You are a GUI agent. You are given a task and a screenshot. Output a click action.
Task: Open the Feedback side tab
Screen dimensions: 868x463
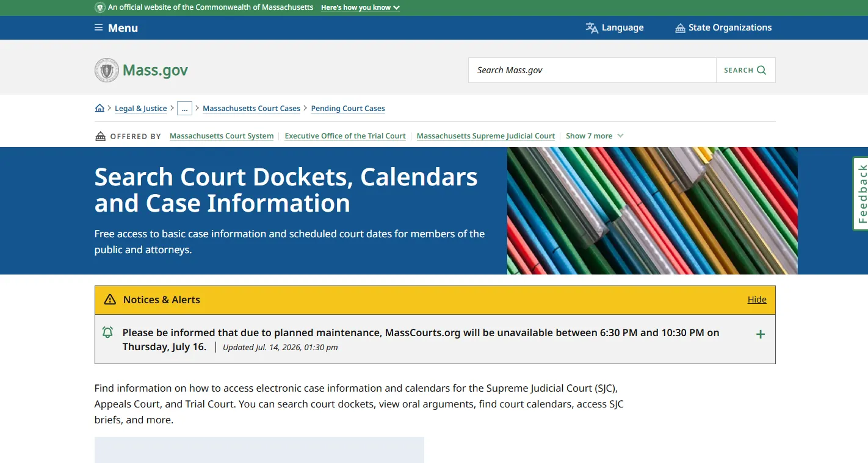(861, 193)
